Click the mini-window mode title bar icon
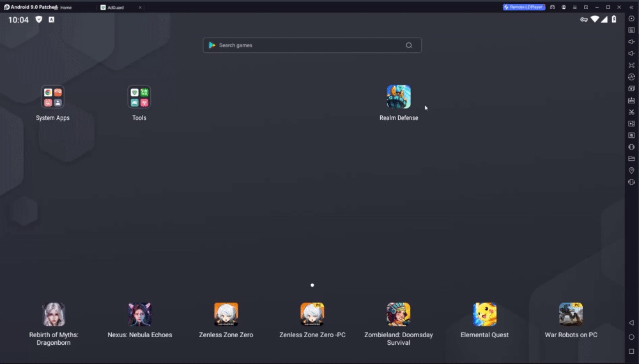The height and width of the screenshot is (364, 639). click(585, 7)
